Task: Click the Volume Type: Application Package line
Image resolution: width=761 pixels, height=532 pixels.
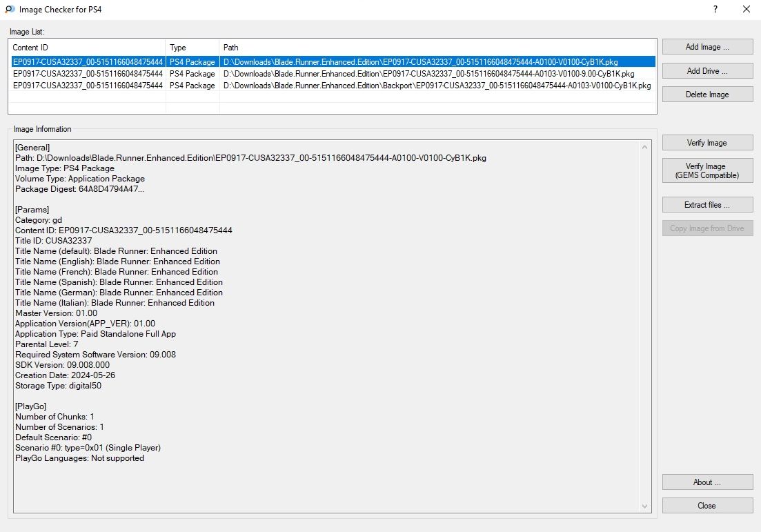Action: [80, 179]
